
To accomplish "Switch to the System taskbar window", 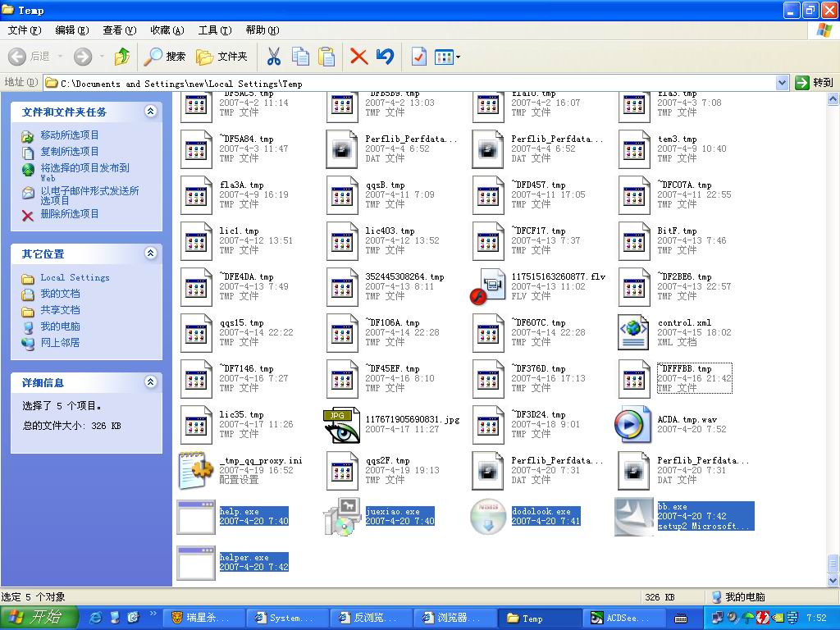I will coord(286,619).
